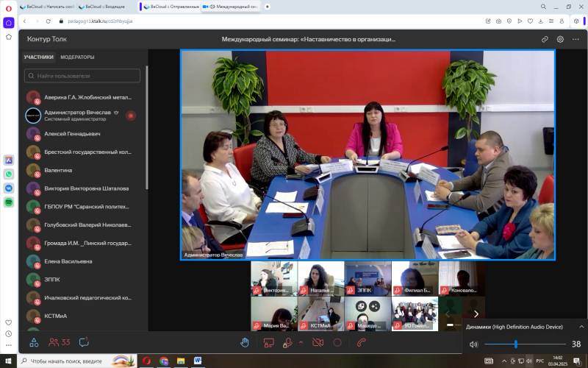Viewport: 588px width, 368px height.
Task: Click the participants list scrollbar
Action: pos(146,127)
